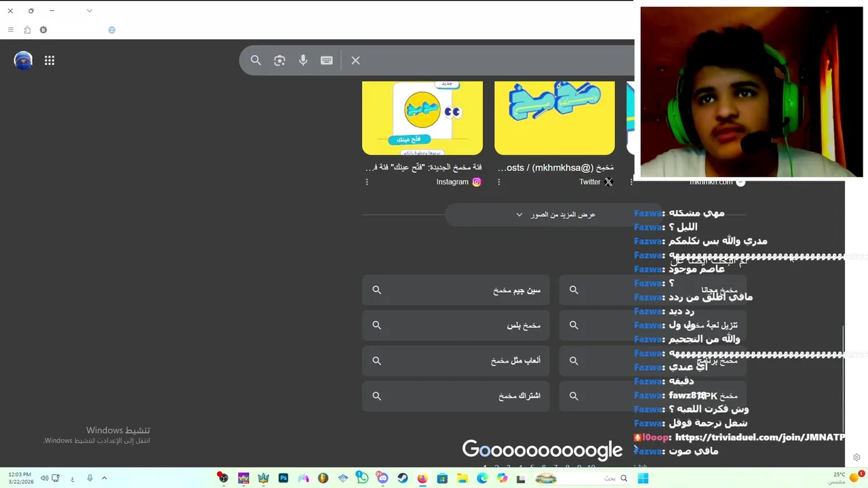Expand hidden tray icons chevron
868x488 pixels.
(x=104, y=479)
